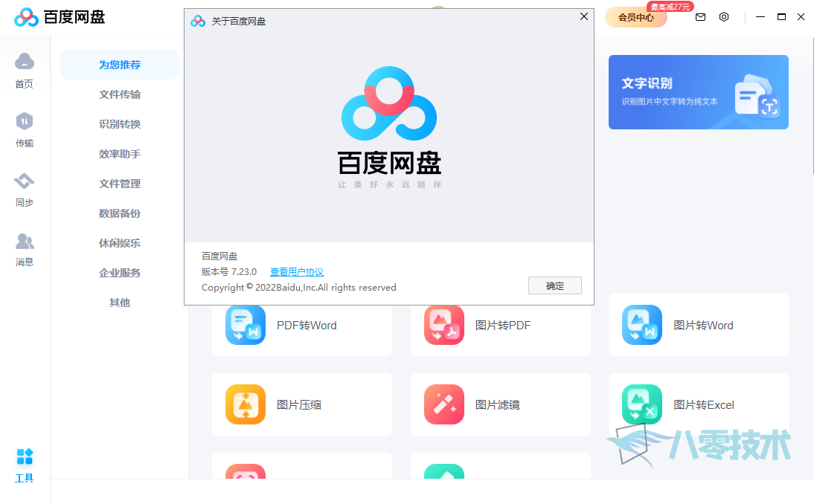The height and width of the screenshot is (504, 814).
Task: Select the 效率助手 category
Action: point(120,154)
